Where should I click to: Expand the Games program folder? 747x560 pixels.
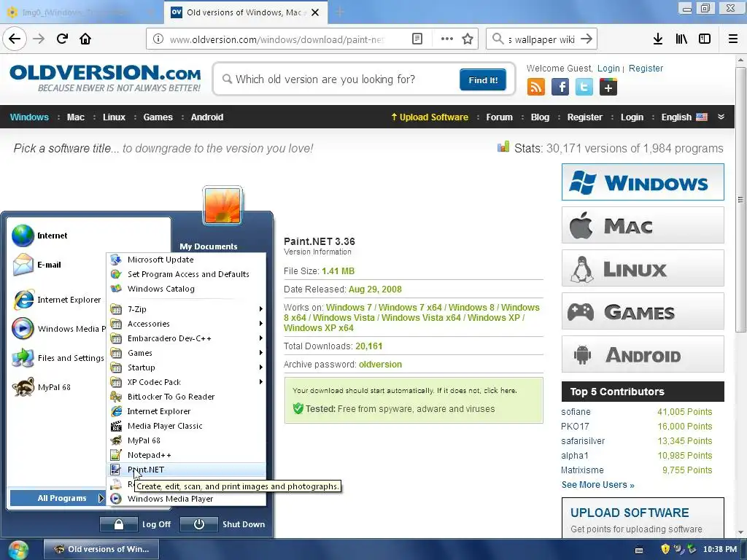point(187,353)
